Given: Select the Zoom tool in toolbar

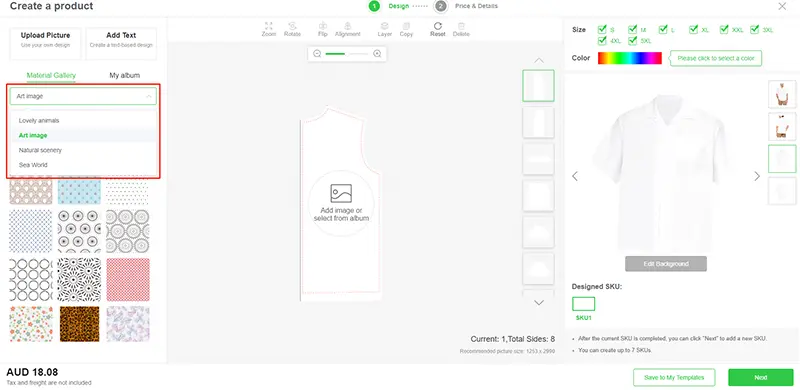Looking at the screenshot, I should coord(268,29).
